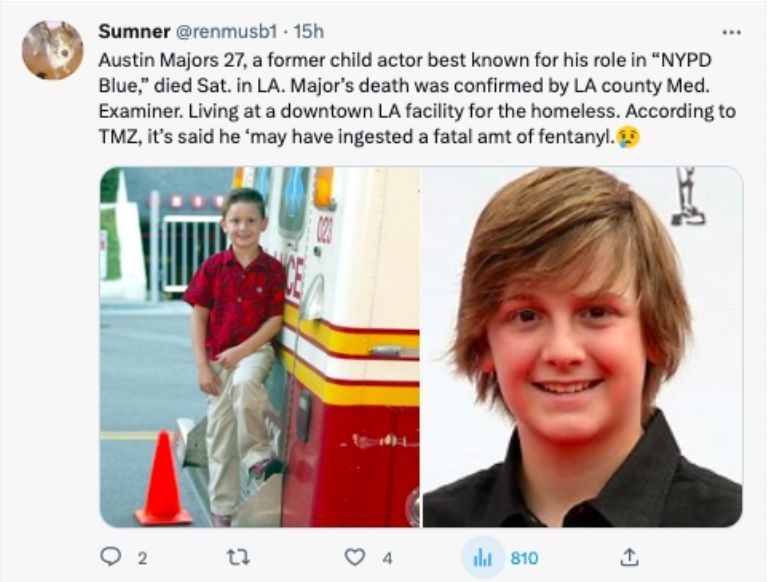Click the word TMZ in the tweet

point(117,135)
